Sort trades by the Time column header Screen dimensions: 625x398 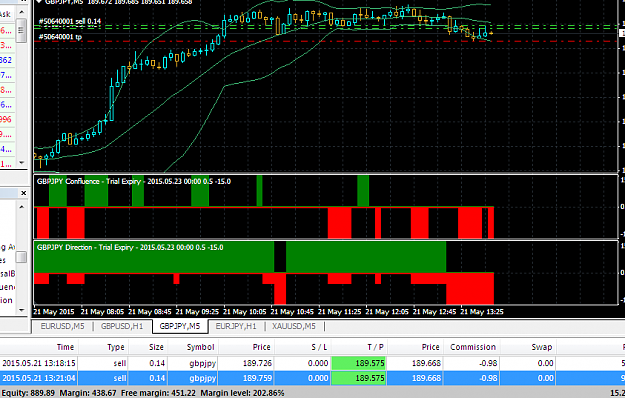pyautogui.click(x=39, y=347)
